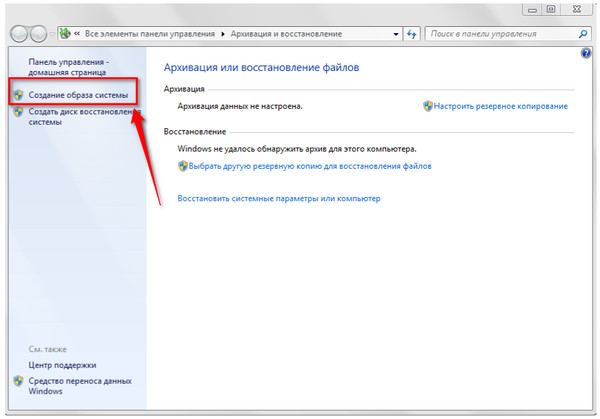The width and height of the screenshot is (600, 419).
Task: Select 'Все элементы панели управления' breadcrumb
Action: coord(150,34)
